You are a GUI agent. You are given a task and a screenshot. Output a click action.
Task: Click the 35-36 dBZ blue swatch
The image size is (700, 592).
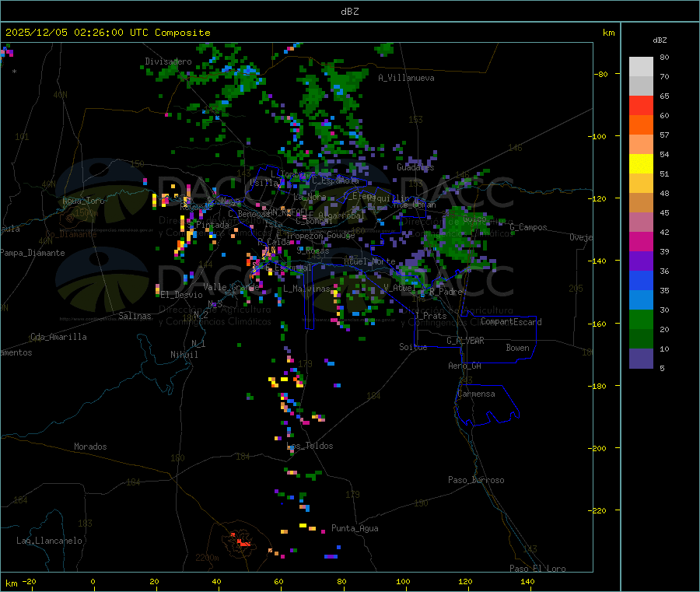pos(641,280)
